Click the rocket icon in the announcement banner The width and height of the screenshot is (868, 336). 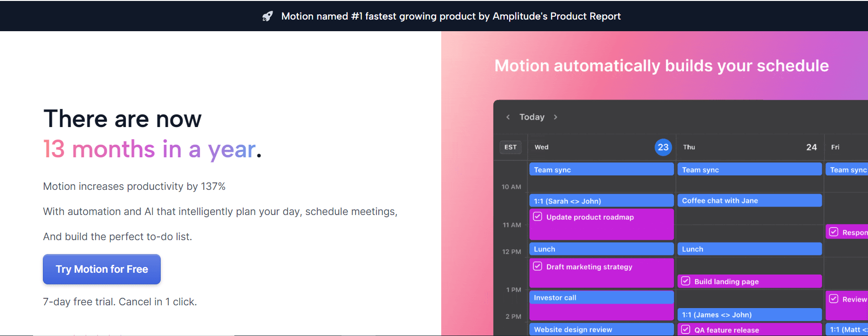pos(267,16)
